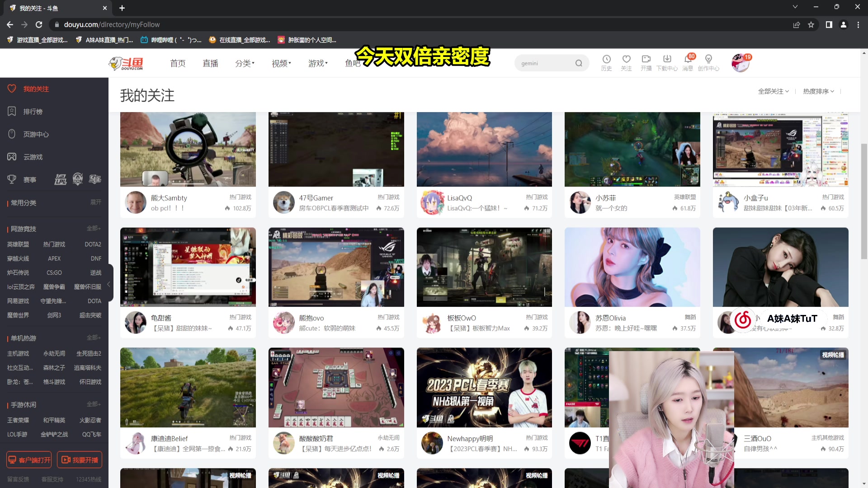Select 排行榜 in sidebar

[33, 112]
